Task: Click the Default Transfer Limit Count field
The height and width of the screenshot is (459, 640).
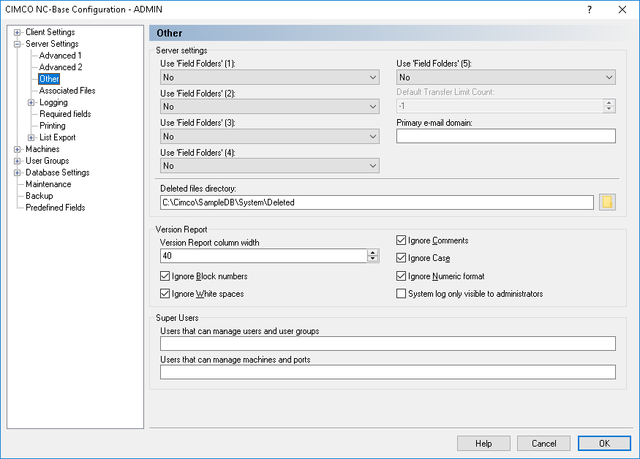Action: [500, 106]
